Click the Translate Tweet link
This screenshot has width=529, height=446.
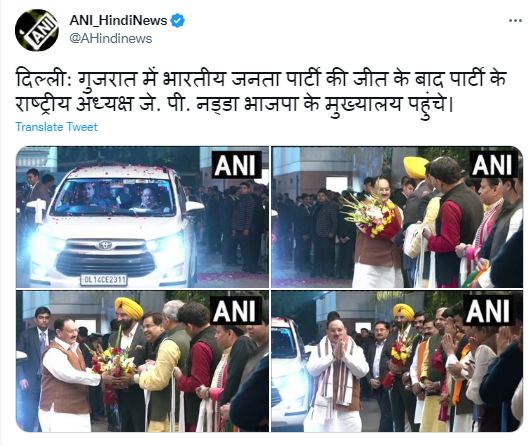point(56,127)
